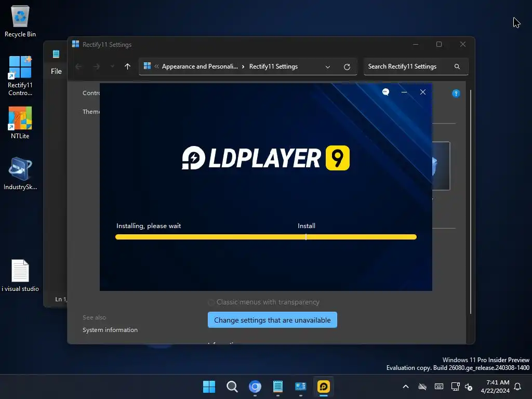Open the notifications bell icon
The width and height of the screenshot is (532, 399).
coord(518,387)
